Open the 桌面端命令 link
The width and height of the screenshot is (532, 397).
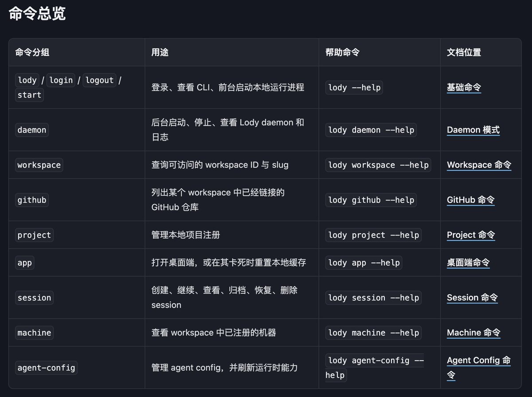click(468, 263)
